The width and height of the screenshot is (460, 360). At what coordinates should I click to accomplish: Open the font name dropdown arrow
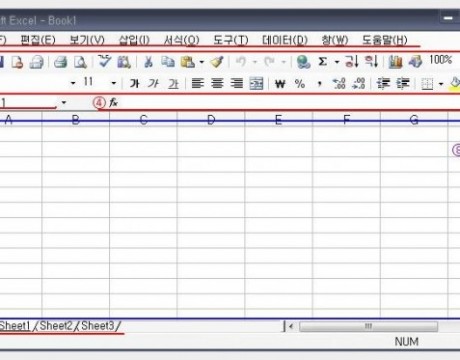coord(73,83)
